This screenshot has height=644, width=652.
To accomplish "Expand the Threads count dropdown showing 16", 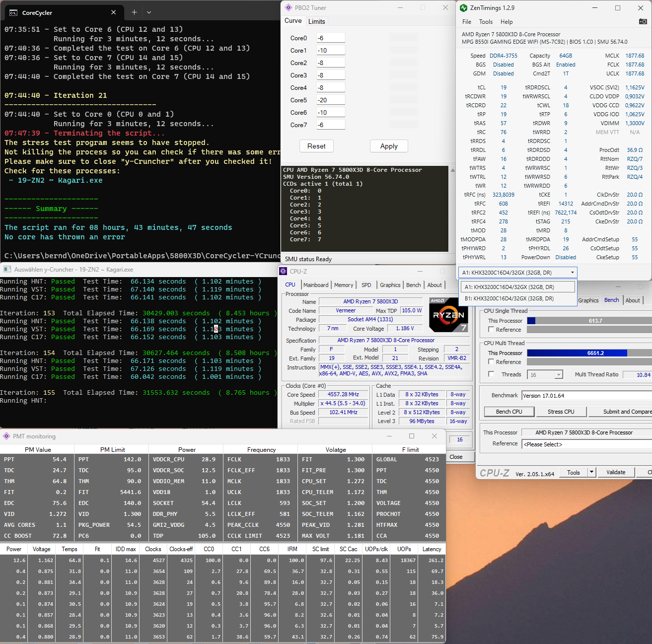I will click(x=559, y=375).
